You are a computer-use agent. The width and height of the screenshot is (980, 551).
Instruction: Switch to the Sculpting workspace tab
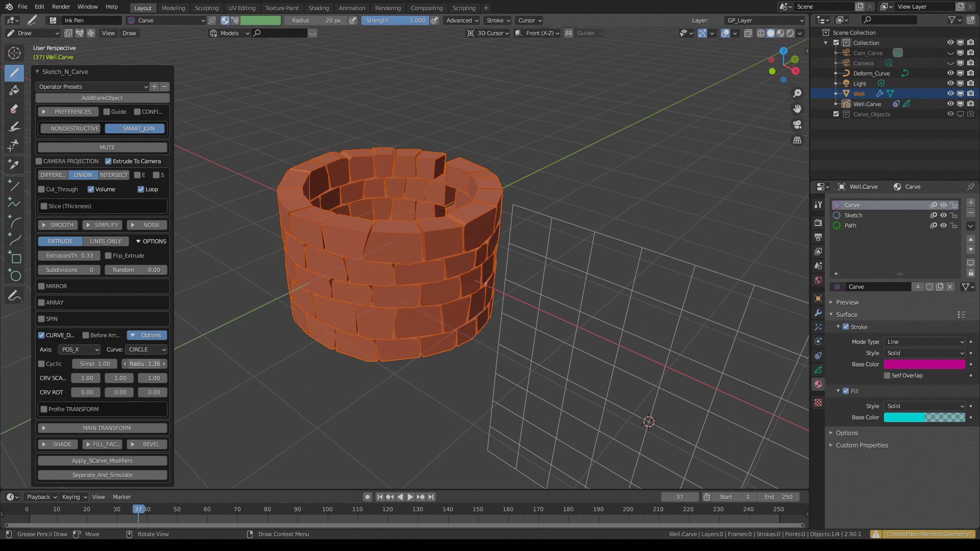pos(206,8)
